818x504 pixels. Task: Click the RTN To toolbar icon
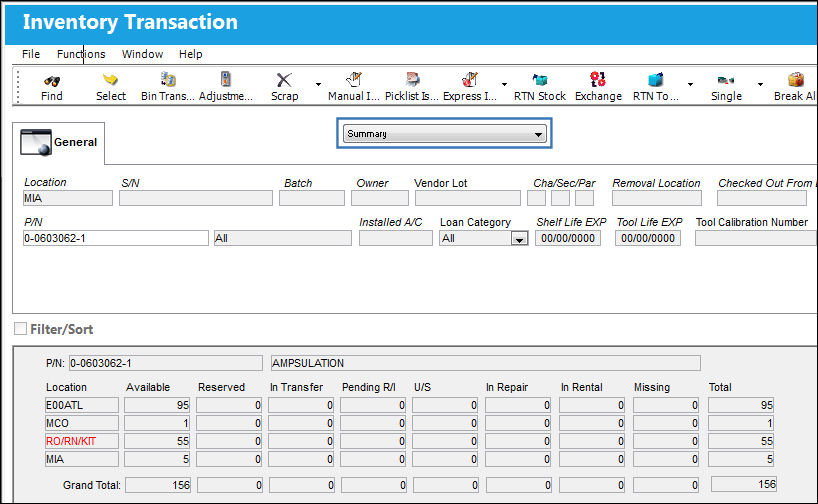coord(655,80)
